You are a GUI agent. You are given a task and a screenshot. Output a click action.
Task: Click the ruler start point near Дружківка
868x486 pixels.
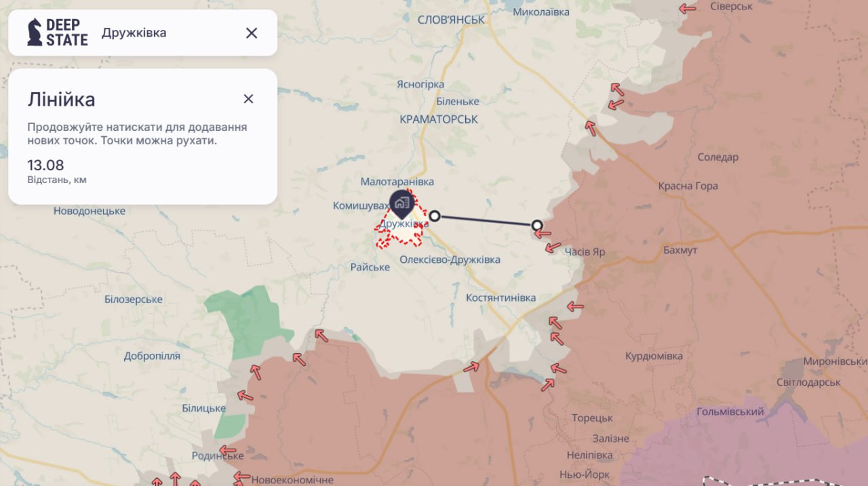coord(435,216)
